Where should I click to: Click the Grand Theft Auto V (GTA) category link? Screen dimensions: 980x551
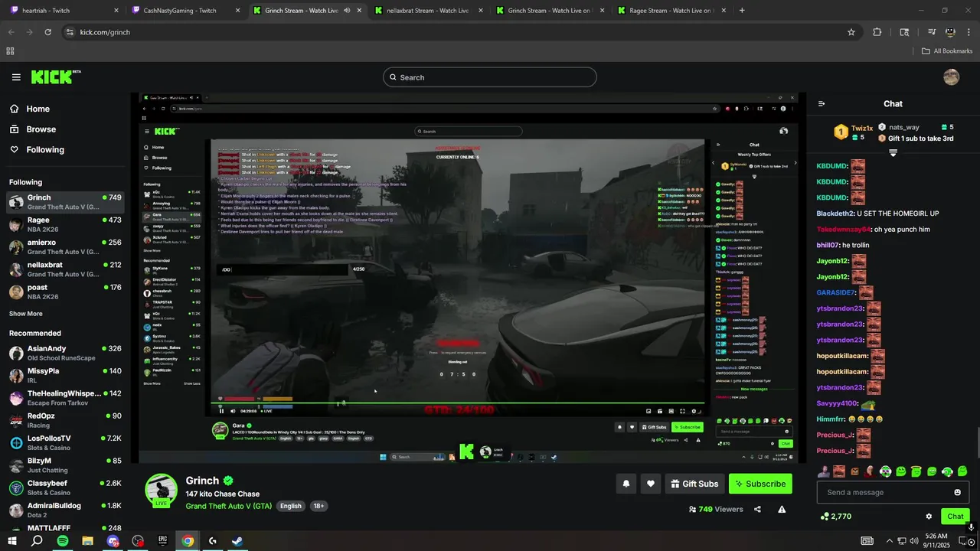point(229,506)
